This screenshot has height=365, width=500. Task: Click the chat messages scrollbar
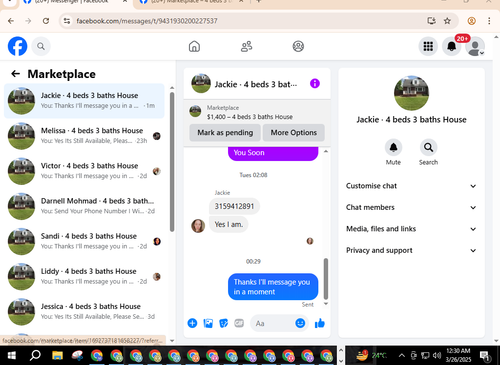click(326, 279)
